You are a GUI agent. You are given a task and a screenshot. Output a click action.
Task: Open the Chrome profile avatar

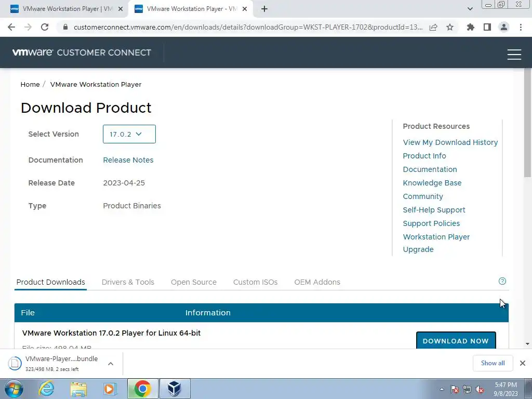pyautogui.click(x=504, y=27)
